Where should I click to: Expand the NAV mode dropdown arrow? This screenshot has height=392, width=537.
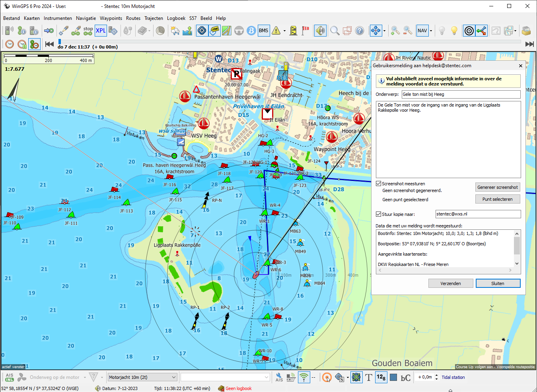click(431, 31)
